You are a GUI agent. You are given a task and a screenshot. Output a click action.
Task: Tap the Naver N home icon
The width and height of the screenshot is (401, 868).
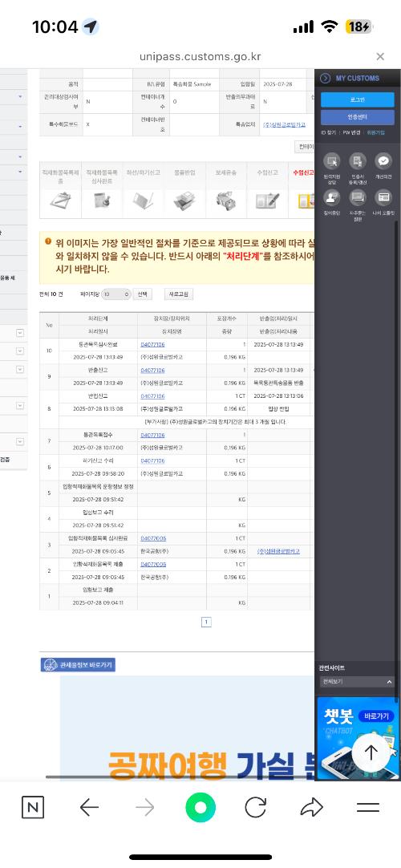coord(33,808)
